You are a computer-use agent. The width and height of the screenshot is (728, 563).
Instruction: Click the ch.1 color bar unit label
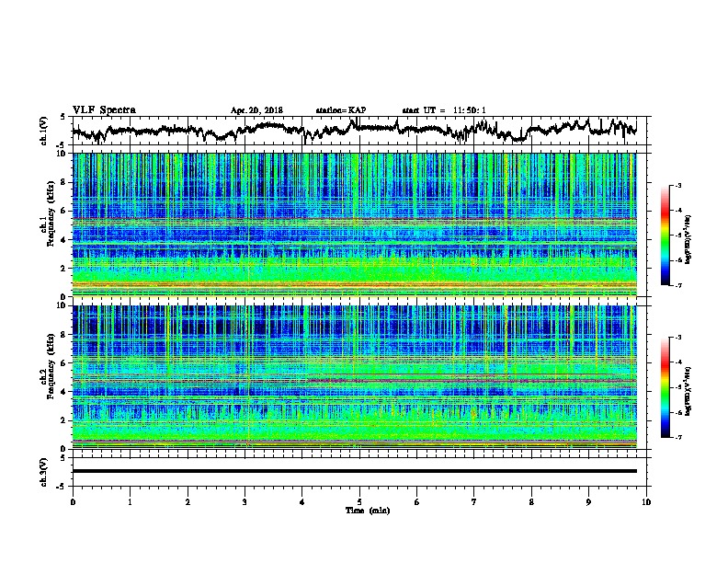688,240
